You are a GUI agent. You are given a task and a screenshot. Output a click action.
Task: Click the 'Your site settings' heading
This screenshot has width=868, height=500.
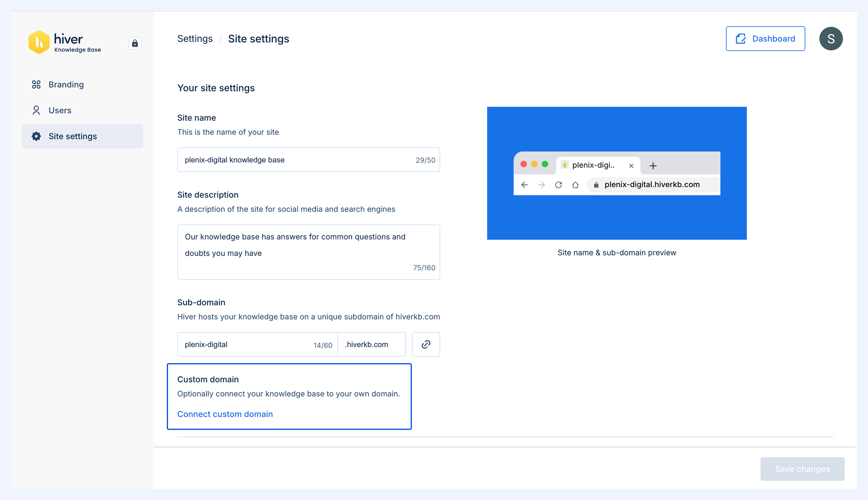coord(216,88)
